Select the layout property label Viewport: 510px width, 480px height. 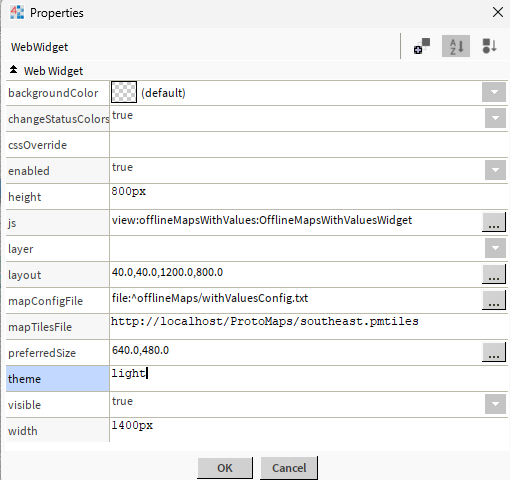pyautogui.click(x=24, y=275)
